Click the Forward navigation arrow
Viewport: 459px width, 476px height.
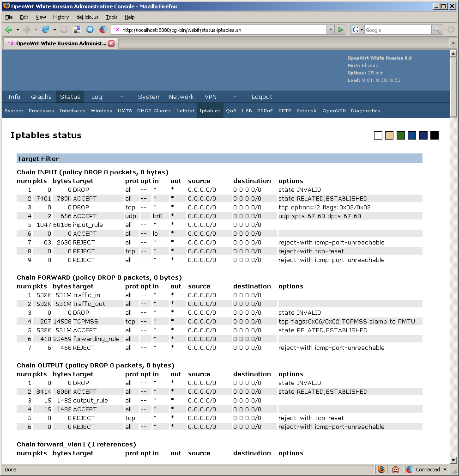pos(27,30)
